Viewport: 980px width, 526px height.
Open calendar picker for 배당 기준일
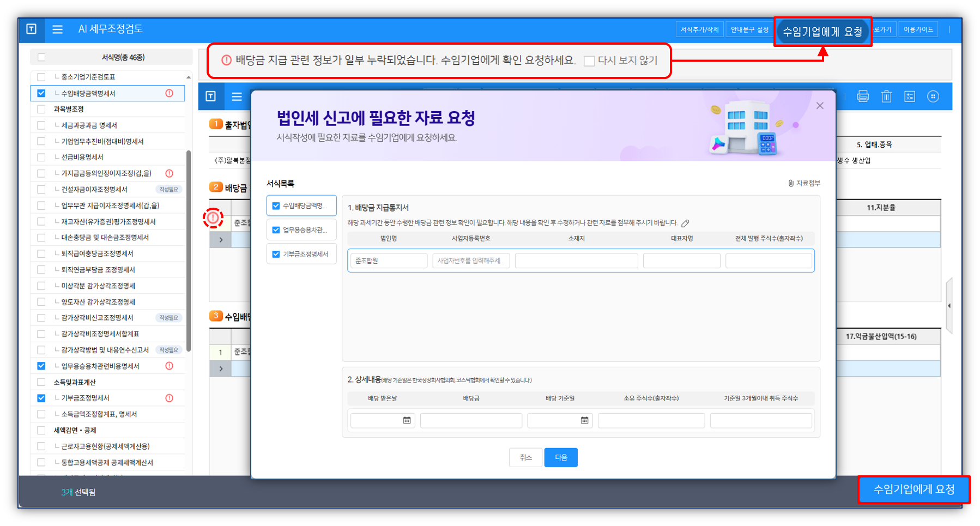pyautogui.click(x=584, y=420)
